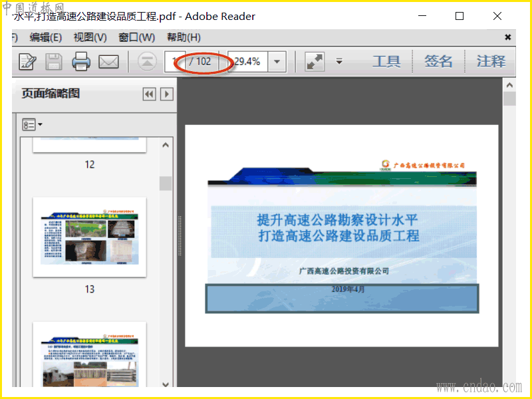Click the thumbnail panel scroll up arrow
Viewport: 532px width, 399px height.
tap(166, 145)
